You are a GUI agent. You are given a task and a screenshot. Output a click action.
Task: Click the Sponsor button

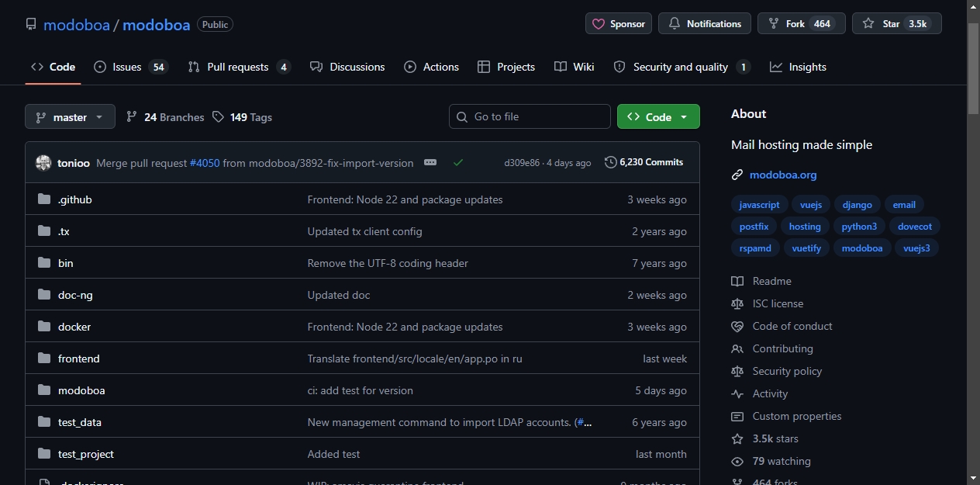coord(619,24)
